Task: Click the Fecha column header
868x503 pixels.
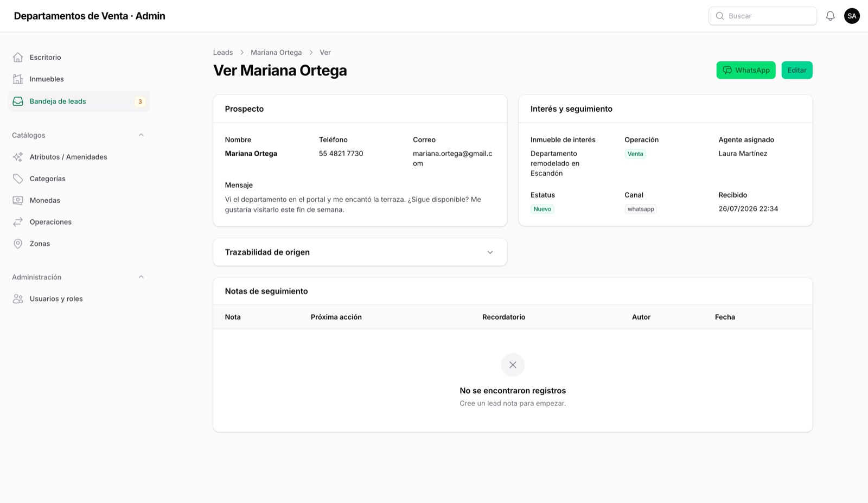Action: click(725, 317)
